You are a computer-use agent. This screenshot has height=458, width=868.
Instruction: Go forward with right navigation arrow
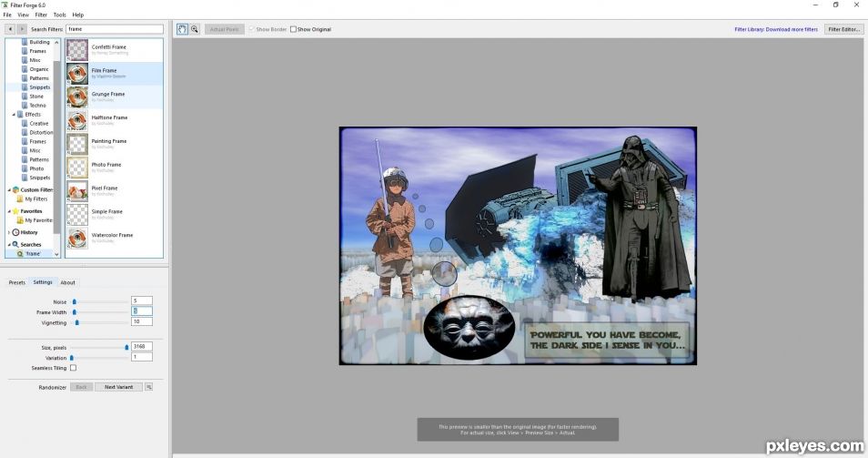pos(22,29)
